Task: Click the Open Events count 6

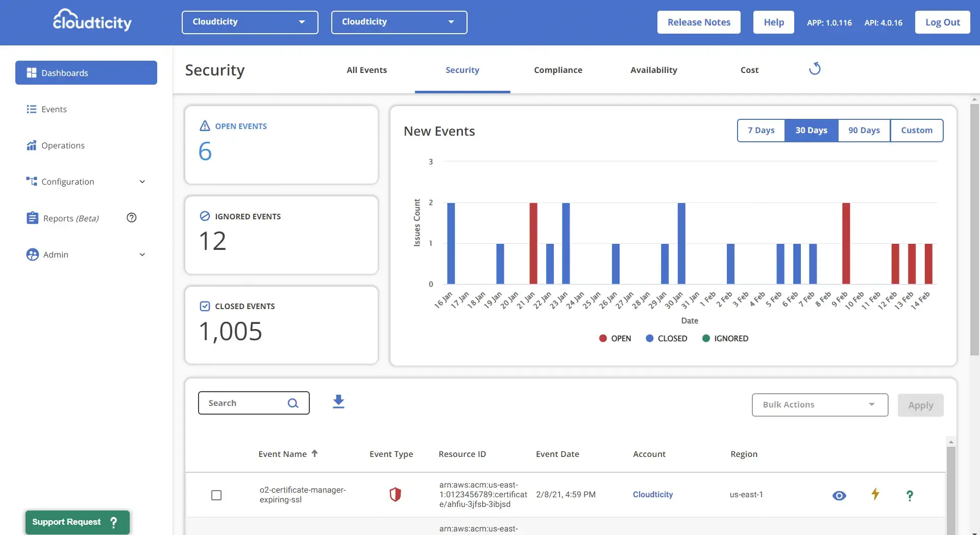Action: (205, 151)
